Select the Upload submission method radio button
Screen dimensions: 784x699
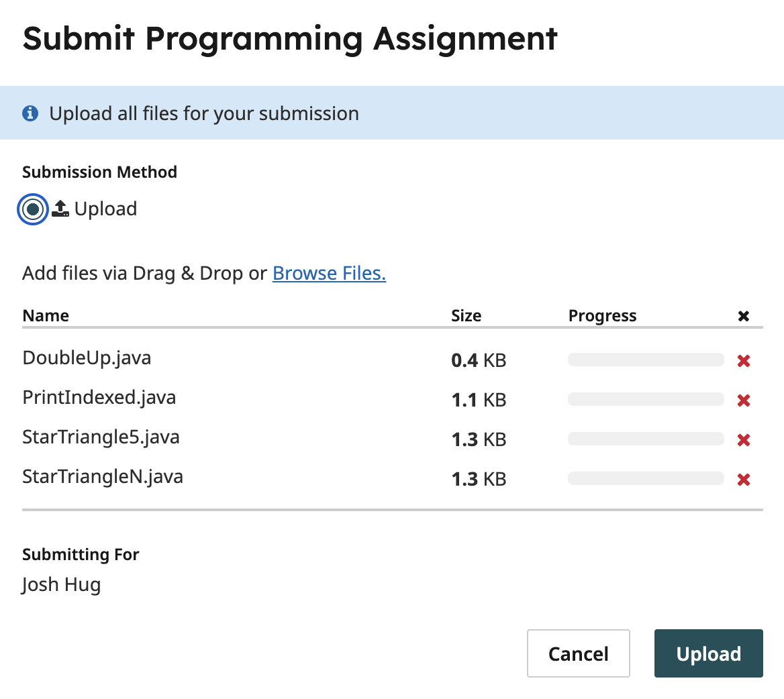pyautogui.click(x=32, y=209)
